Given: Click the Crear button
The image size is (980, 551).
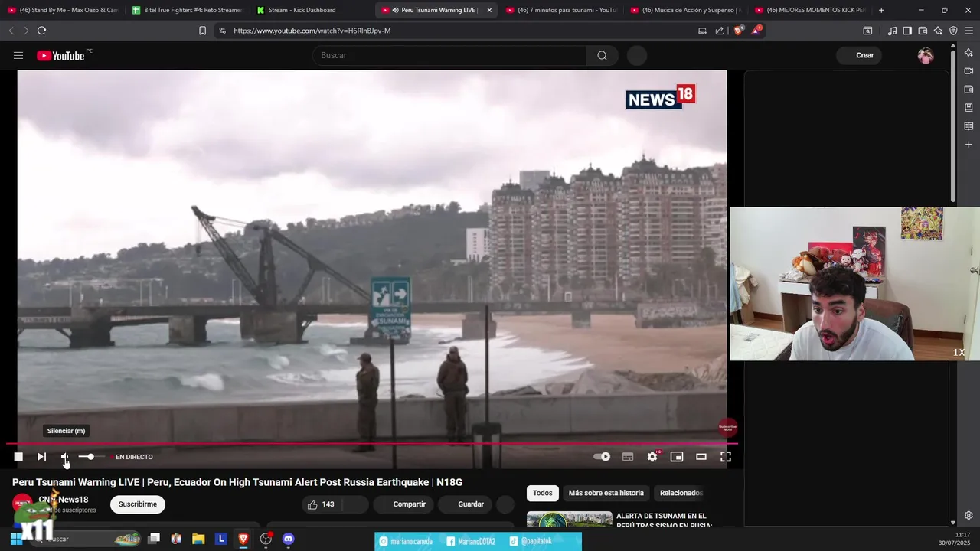Looking at the screenshot, I should pyautogui.click(x=859, y=55).
